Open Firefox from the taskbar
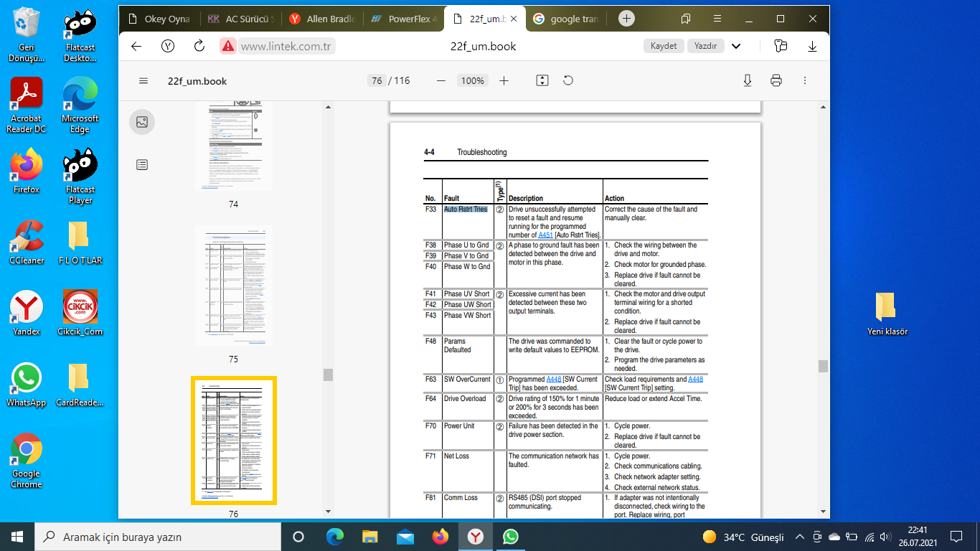This screenshot has width=980, height=551. 440,537
